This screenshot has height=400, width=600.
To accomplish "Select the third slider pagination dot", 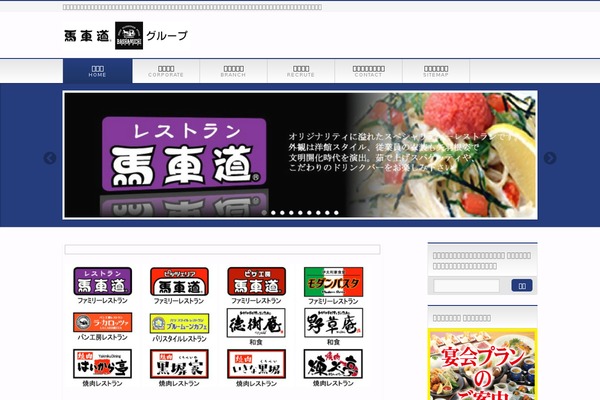I will point(282,213).
